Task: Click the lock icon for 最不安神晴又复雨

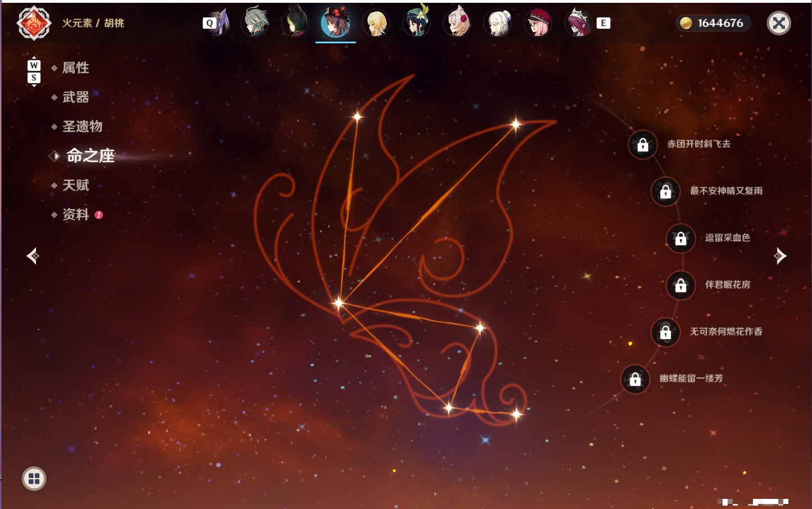Action: [665, 191]
